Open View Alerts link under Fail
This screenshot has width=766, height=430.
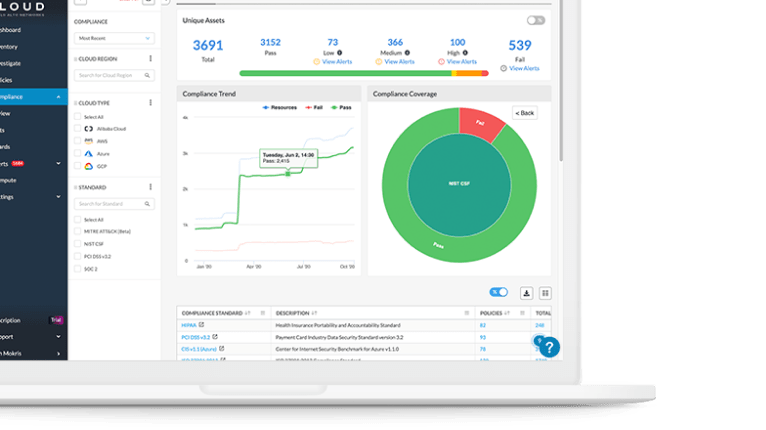click(524, 69)
